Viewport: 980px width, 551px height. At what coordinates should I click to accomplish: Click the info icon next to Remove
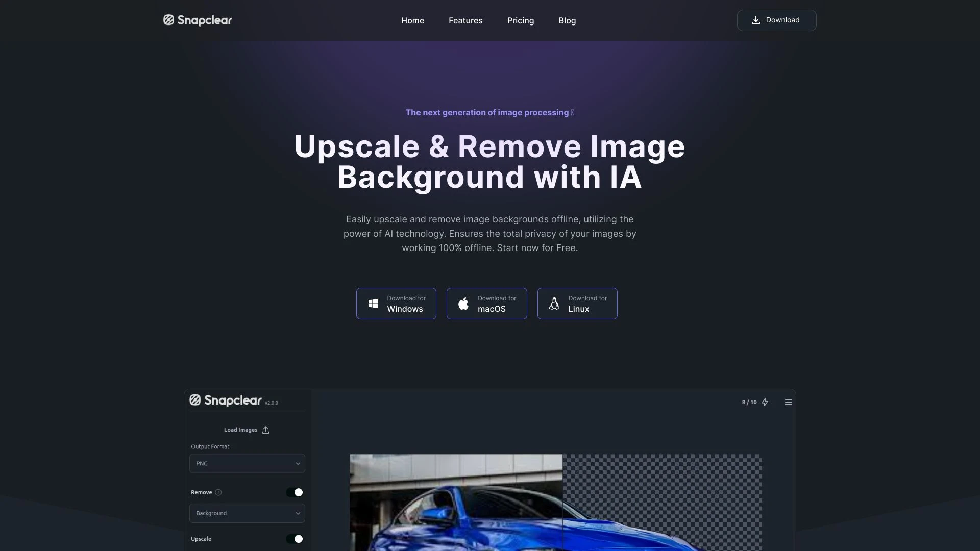pos(218,492)
